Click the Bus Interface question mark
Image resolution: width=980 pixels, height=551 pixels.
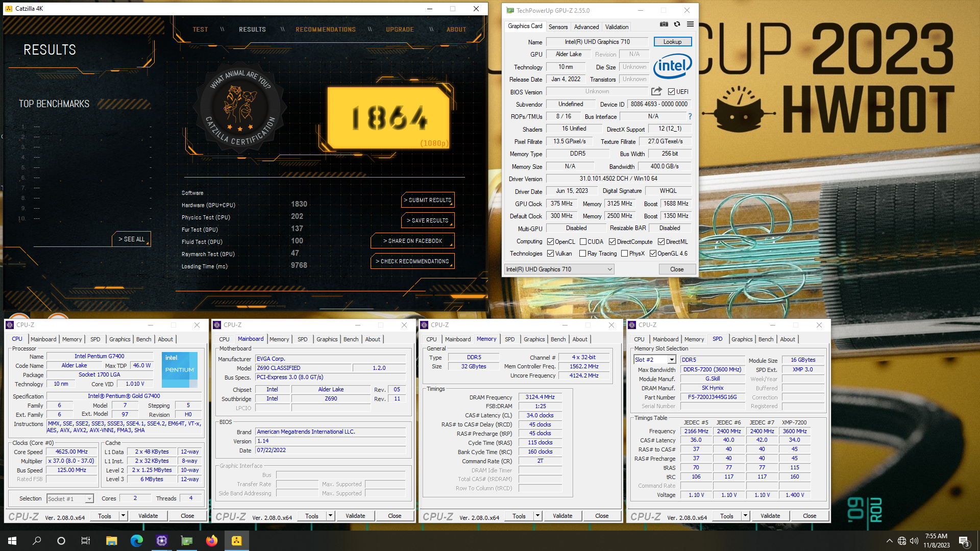coord(690,116)
